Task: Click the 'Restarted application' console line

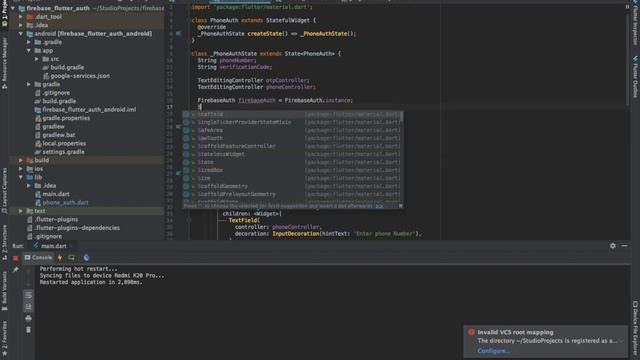Action: coord(91,282)
